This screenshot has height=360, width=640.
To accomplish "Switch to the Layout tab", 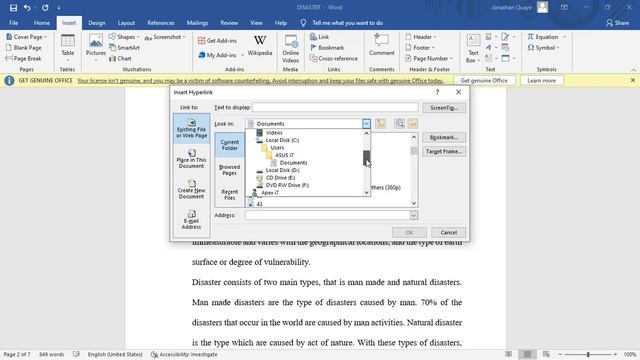I will pyautogui.click(x=126, y=23).
